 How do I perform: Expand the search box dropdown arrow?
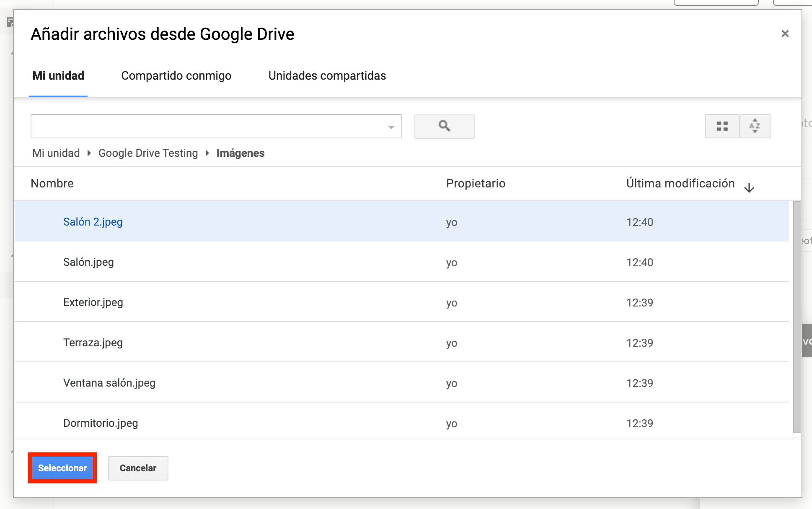point(391,127)
